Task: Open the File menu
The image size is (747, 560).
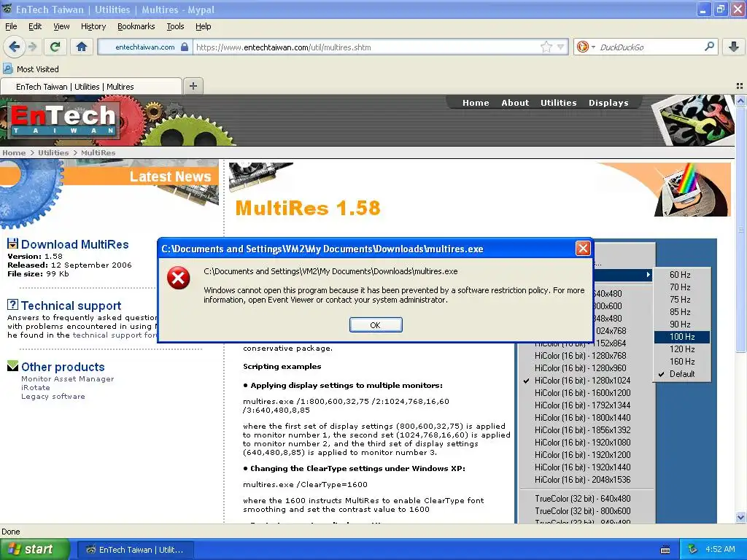Action: [11, 27]
